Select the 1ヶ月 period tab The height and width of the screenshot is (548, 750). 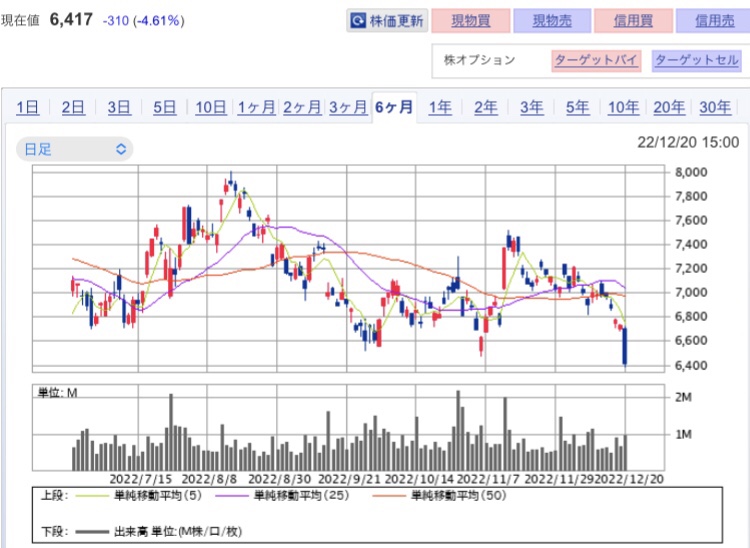(x=256, y=107)
